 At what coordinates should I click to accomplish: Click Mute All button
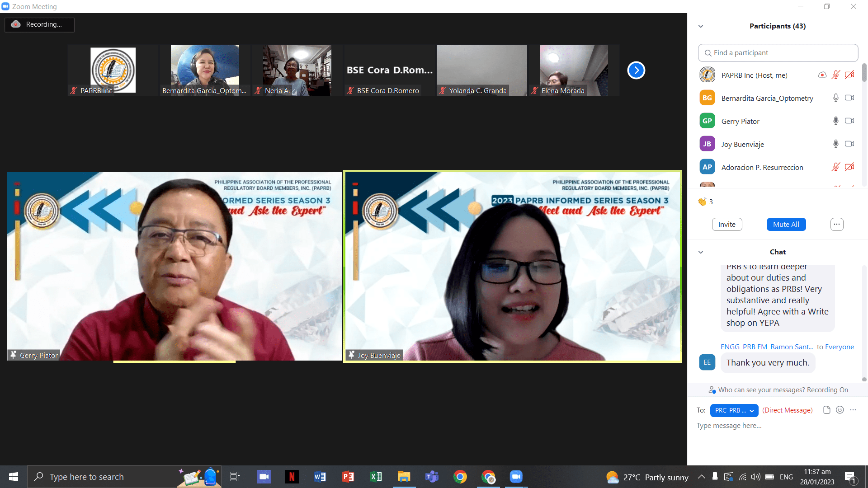(786, 225)
